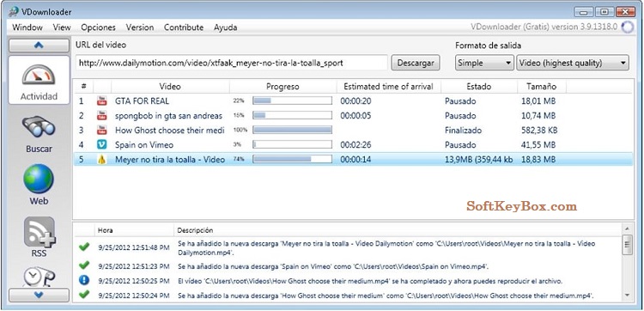Click the log panel scrollbar thumb
Image resolution: width=644 pixels, height=311 pixels.
(627, 246)
